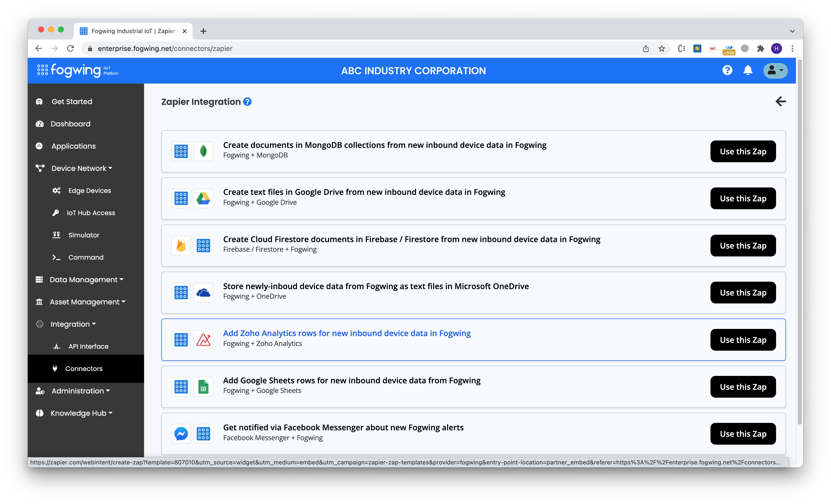Click the Fogwing icon in the Firebase row
Screen dimensions: 831x504
coord(203,245)
